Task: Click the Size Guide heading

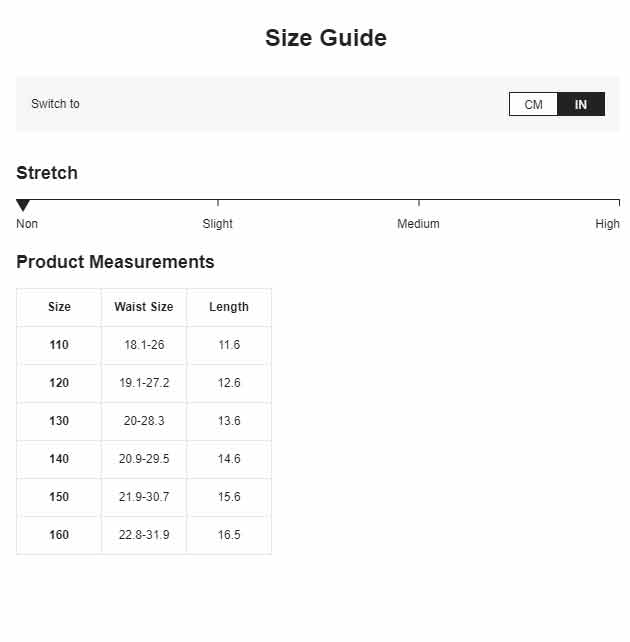Action: point(326,38)
